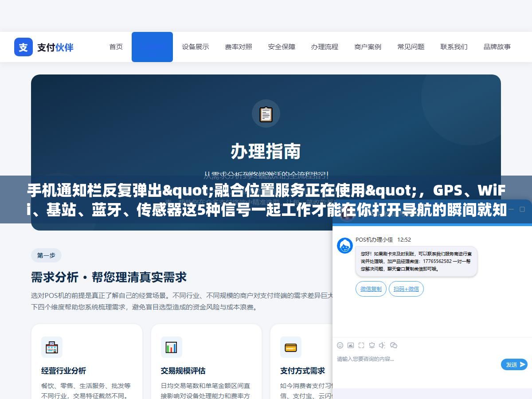Open the 安全保障 nav item
532x399 pixels.
click(x=282, y=47)
